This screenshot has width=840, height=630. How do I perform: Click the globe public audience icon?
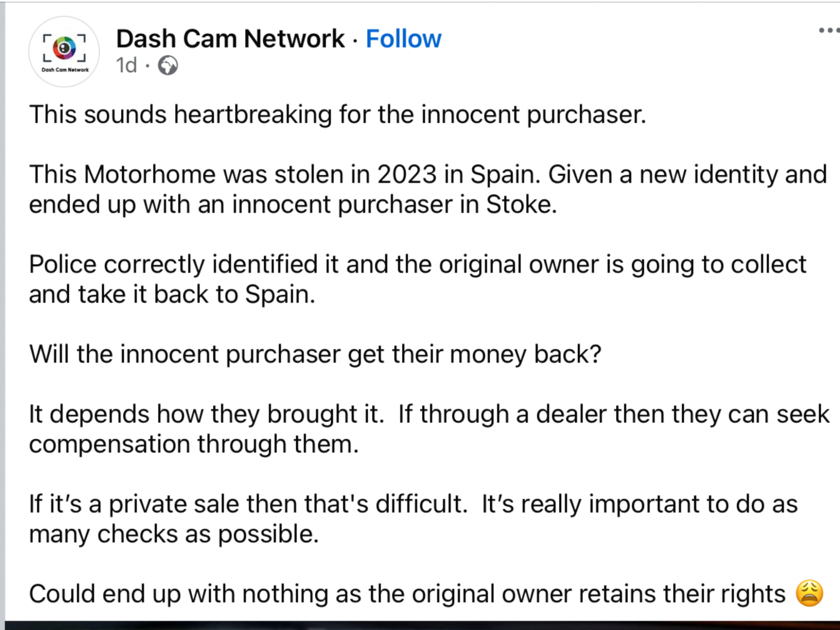(168, 66)
